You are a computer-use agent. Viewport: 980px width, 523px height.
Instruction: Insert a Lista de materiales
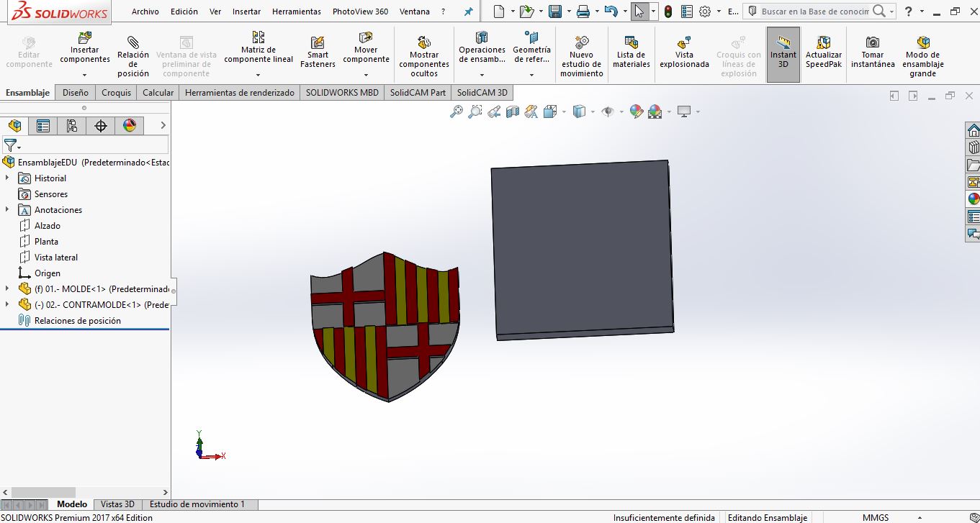point(631,52)
